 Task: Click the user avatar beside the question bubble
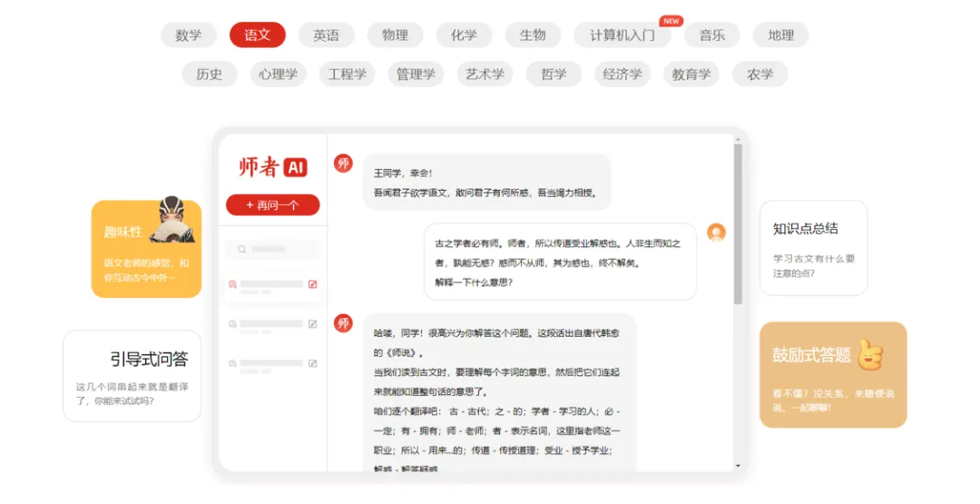(716, 232)
